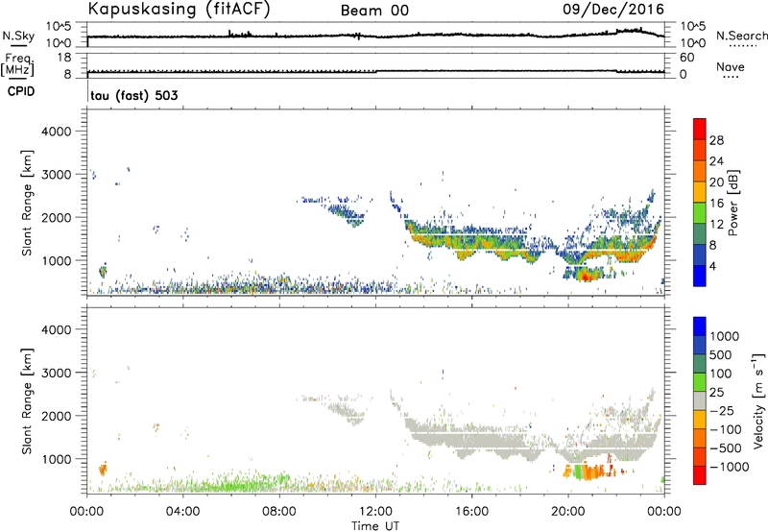Click the 'Velocity [m s-1]' colorbar label

[758, 400]
